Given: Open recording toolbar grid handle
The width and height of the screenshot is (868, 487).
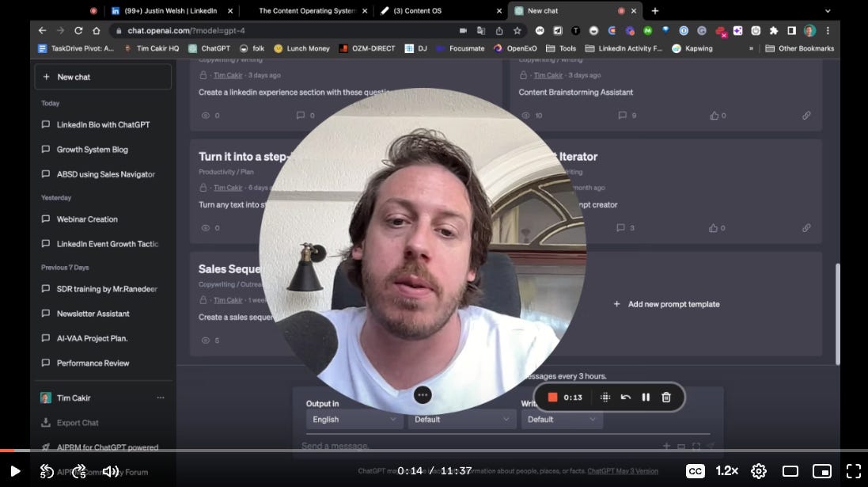Looking at the screenshot, I should 605,398.
